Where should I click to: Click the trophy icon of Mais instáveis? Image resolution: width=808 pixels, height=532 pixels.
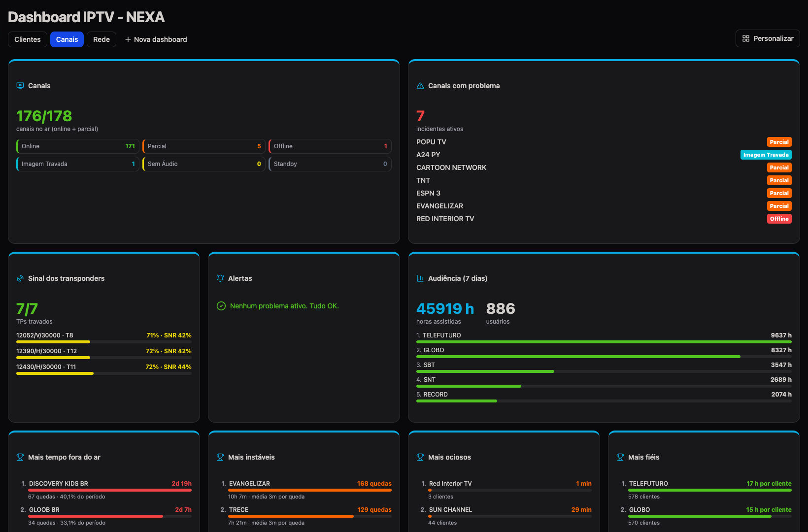[220, 457]
